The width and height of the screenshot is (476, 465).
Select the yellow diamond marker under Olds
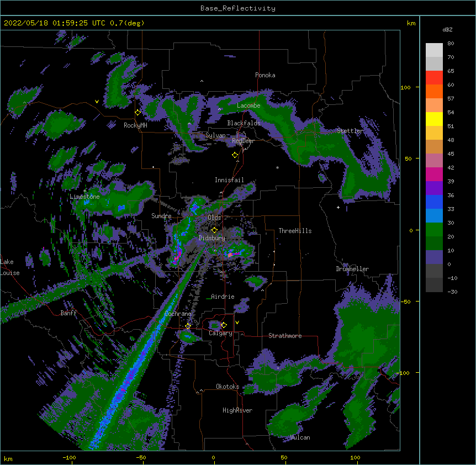(x=214, y=230)
